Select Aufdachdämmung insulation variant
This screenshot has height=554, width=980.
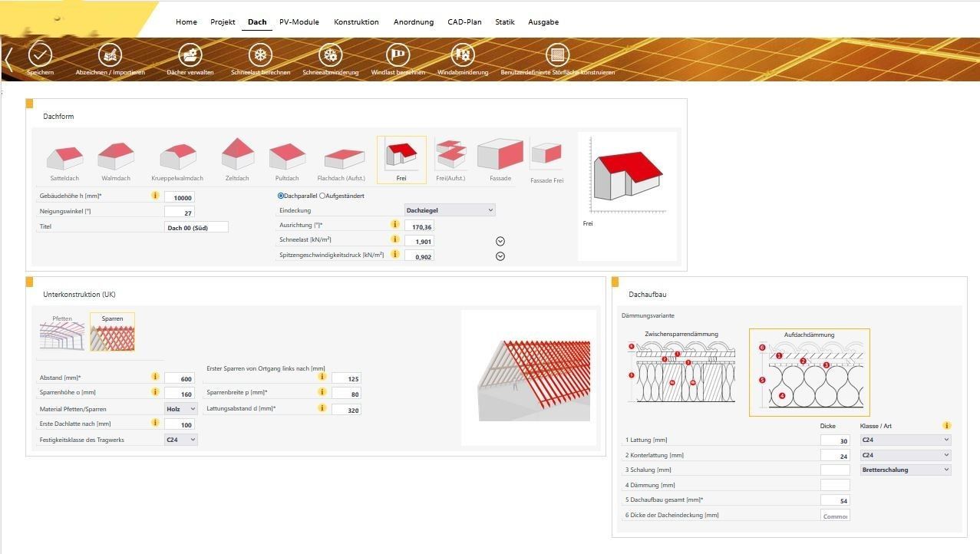click(x=810, y=372)
